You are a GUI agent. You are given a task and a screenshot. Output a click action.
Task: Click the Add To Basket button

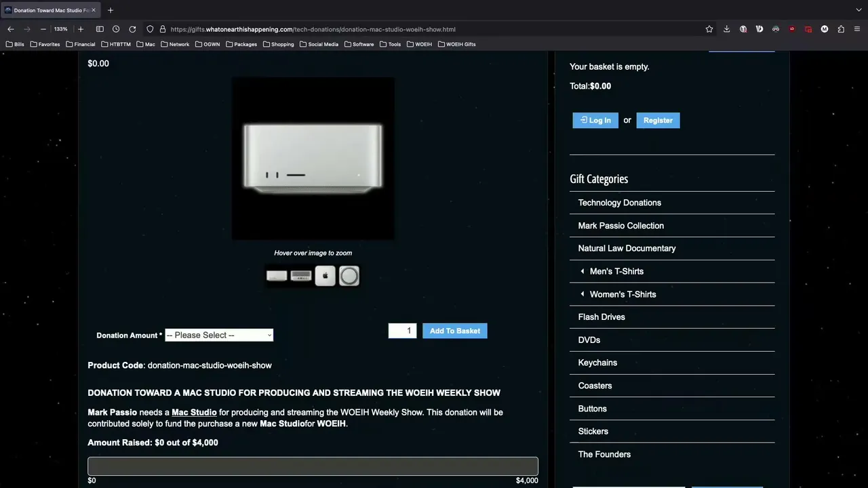click(x=455, y=331)
